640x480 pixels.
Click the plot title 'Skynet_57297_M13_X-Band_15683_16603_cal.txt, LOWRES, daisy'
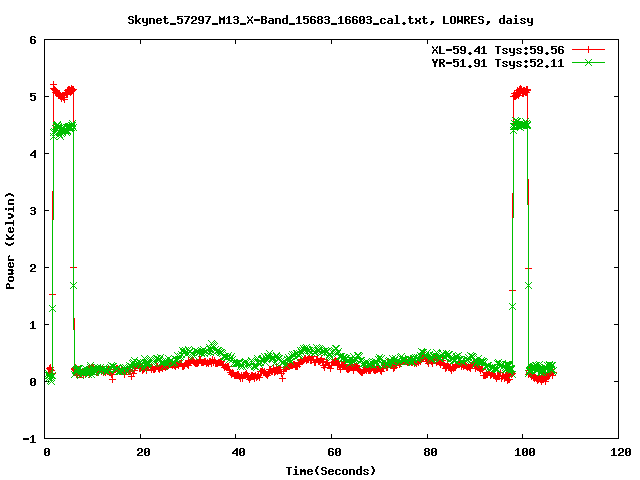pos(330,20)
